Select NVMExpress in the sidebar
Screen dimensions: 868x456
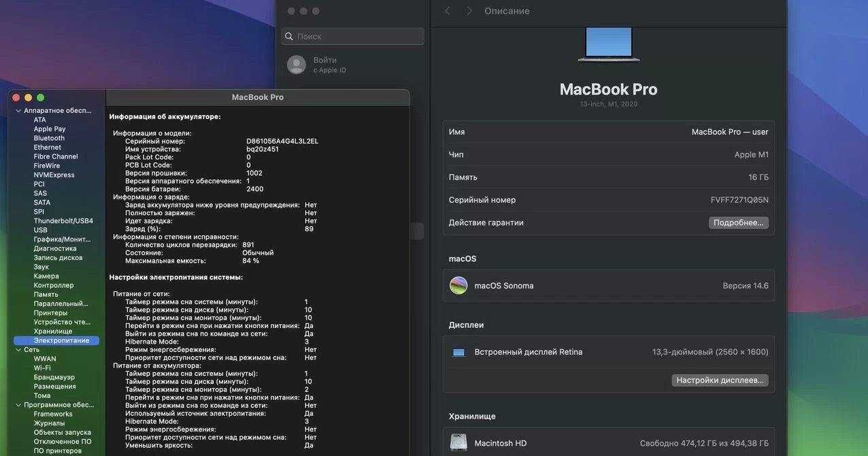[54, 175]
